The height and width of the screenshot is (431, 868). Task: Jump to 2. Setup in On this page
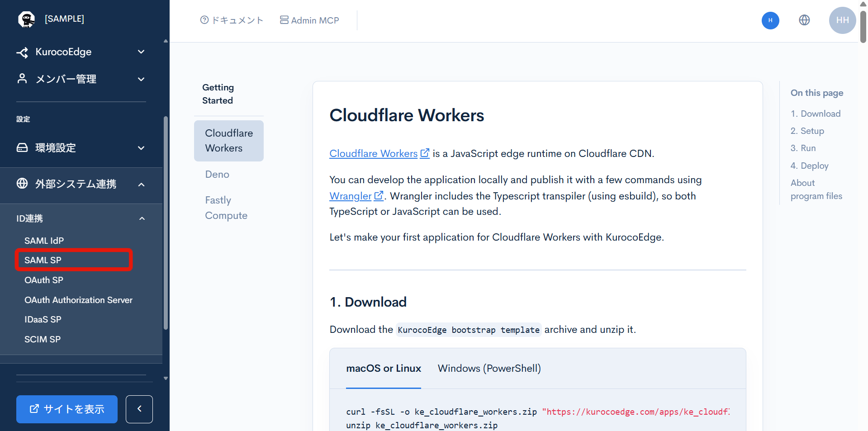coord(807,131)
